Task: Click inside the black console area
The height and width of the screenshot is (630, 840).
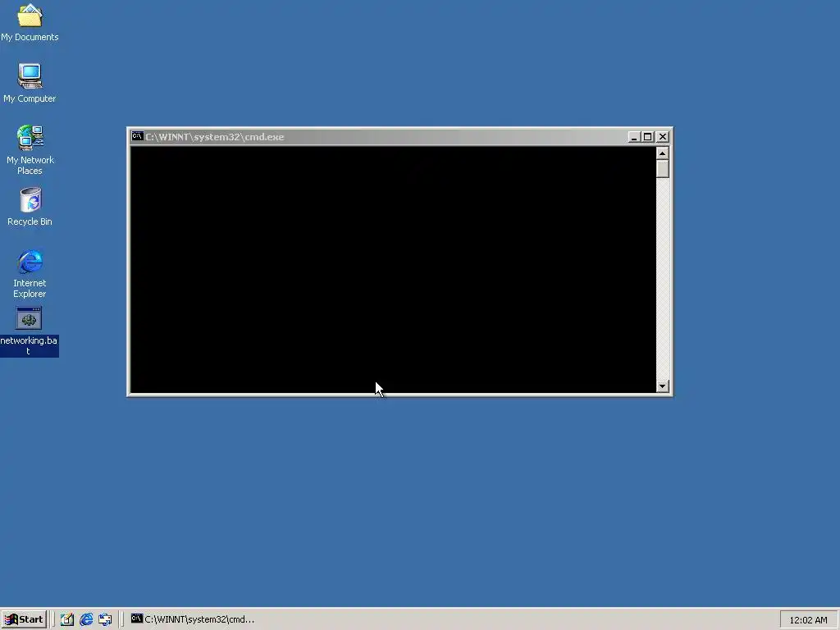Action: 393,269
